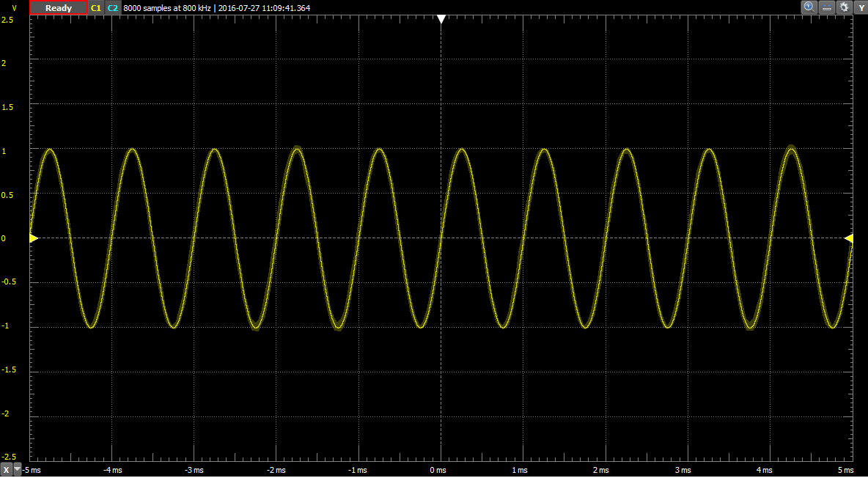
Task: Toggle channel C2 visibility
Action: [x=111, y=7]
